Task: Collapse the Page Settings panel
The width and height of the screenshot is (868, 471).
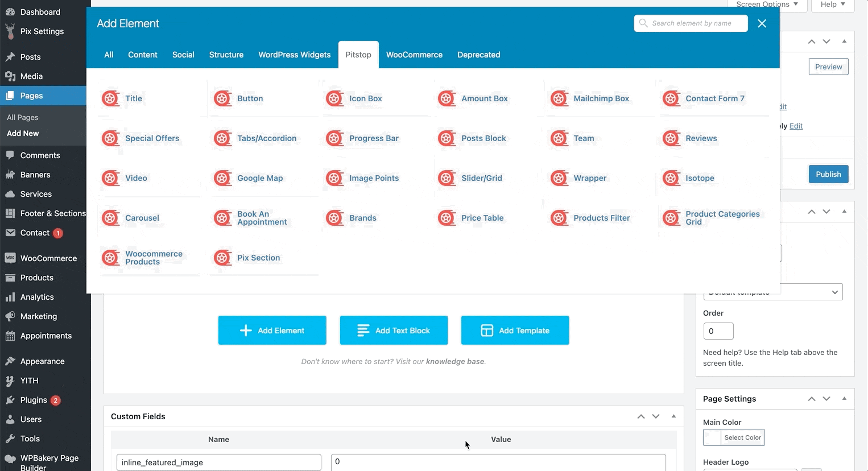Action: (x=844, y=399)
